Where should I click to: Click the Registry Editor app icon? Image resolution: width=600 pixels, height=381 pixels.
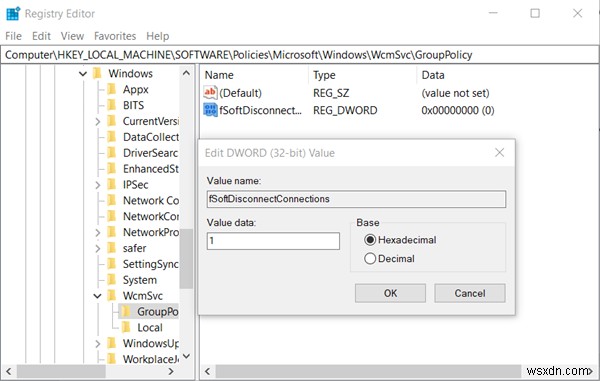tap(13, 13)
